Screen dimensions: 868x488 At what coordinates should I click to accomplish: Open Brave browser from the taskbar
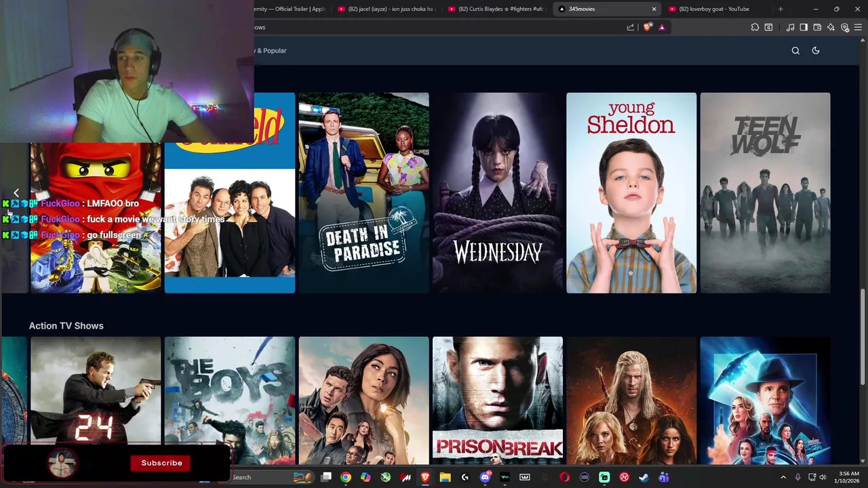pyautogui.click(x=425, y=477)
